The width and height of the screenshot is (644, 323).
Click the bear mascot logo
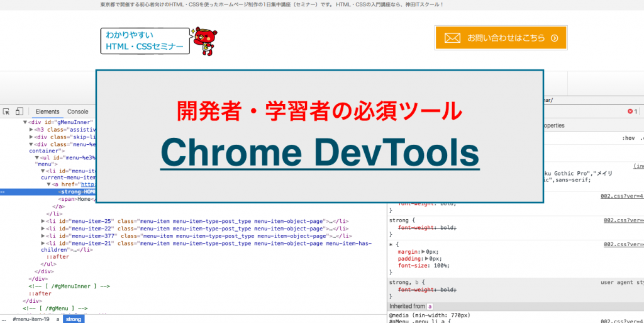pos(206,41)
